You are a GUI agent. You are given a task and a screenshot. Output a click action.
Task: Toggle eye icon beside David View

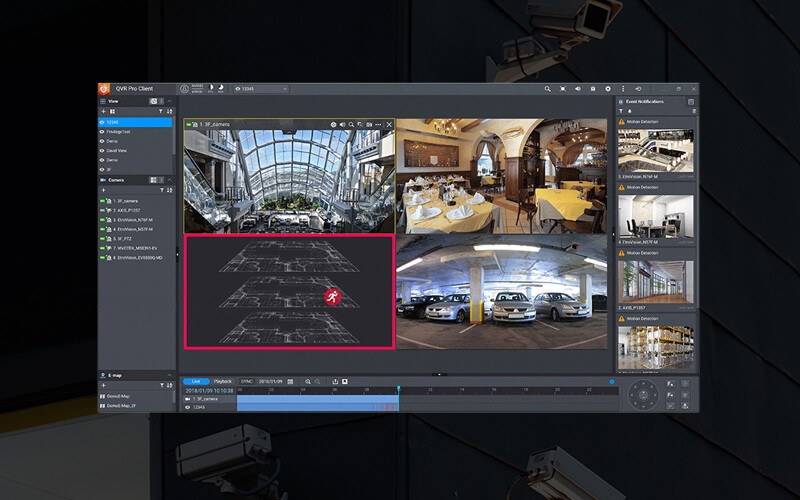coord(103,151)
